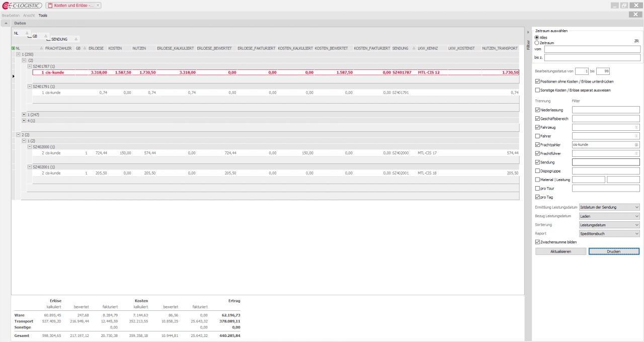Click the SENDUNG grouping chip
644x342 pixels.
coord(64,39)
